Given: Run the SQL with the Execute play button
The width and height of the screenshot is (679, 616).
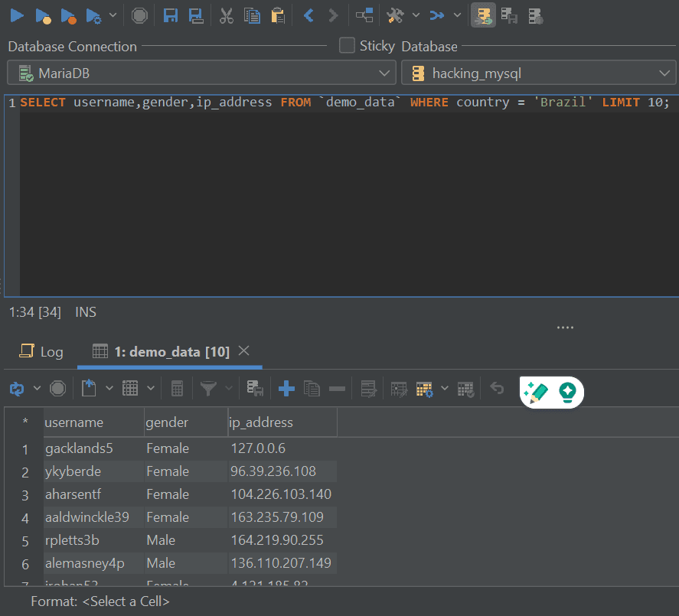Looking at the screenshot, I should [x=17, y=15].
